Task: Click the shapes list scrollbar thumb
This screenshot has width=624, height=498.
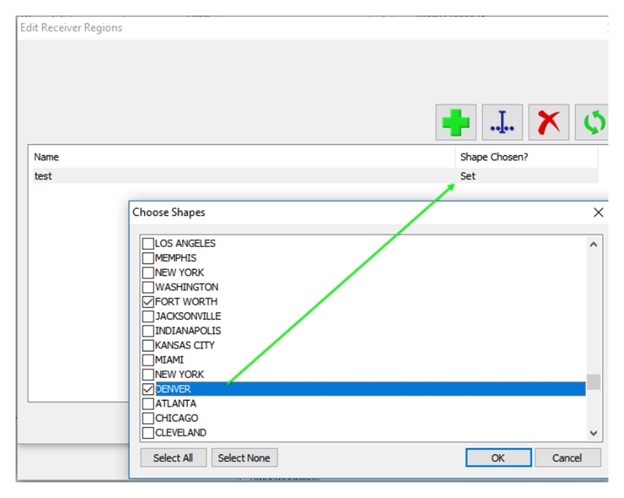Action: pos(593,382)
